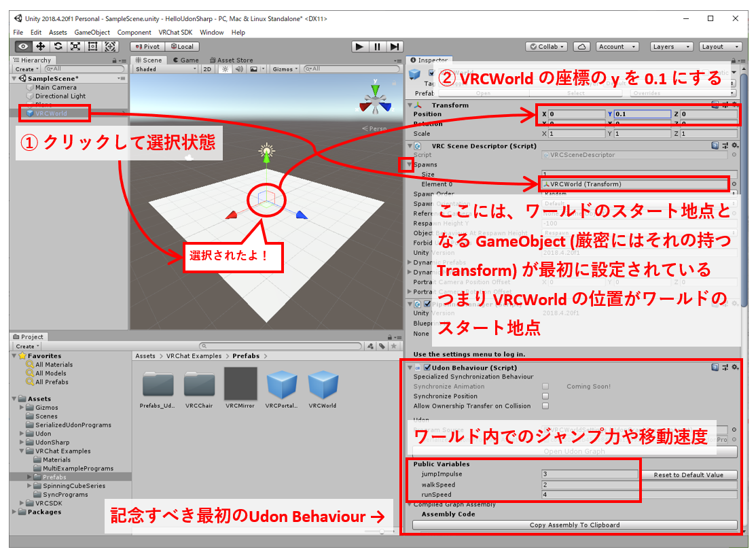Viewport: 756px width, 558px height.
Task: Click the Pause button
Action: point(377,46)
